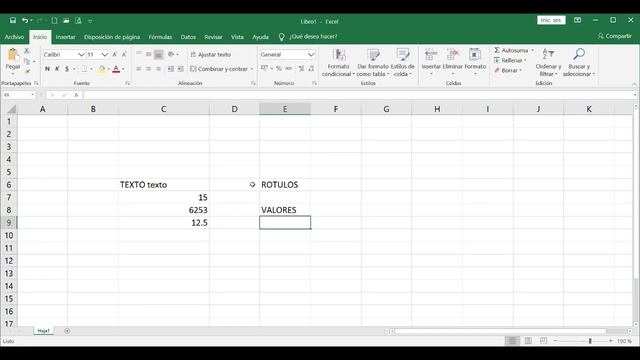The width and height of the screenshot is (640, 360).
Task: Toggle middle vertical align
Action: click(x=149, y=54)
